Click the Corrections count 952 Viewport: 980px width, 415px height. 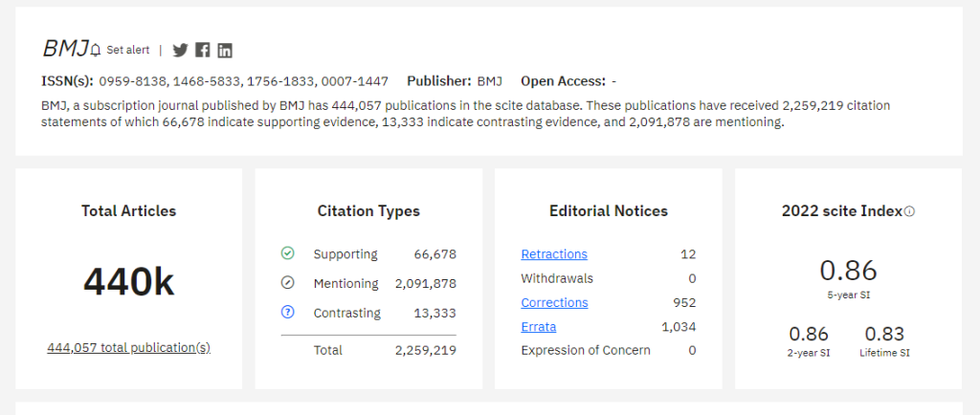point(684,303)
